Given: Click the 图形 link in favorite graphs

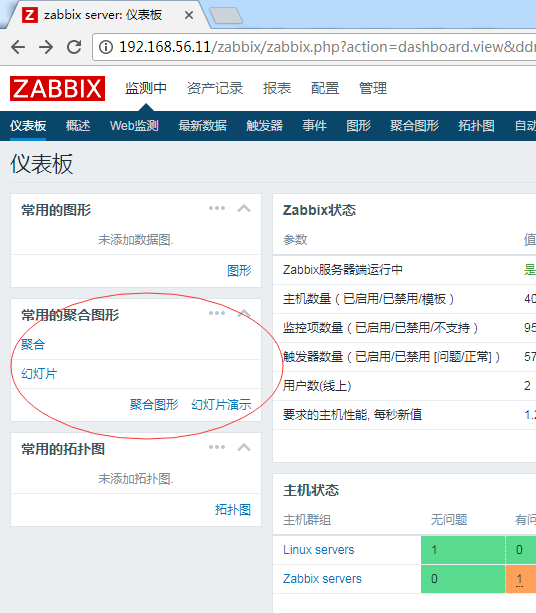Looking at the screenshot, I should [x=239, y=271].
